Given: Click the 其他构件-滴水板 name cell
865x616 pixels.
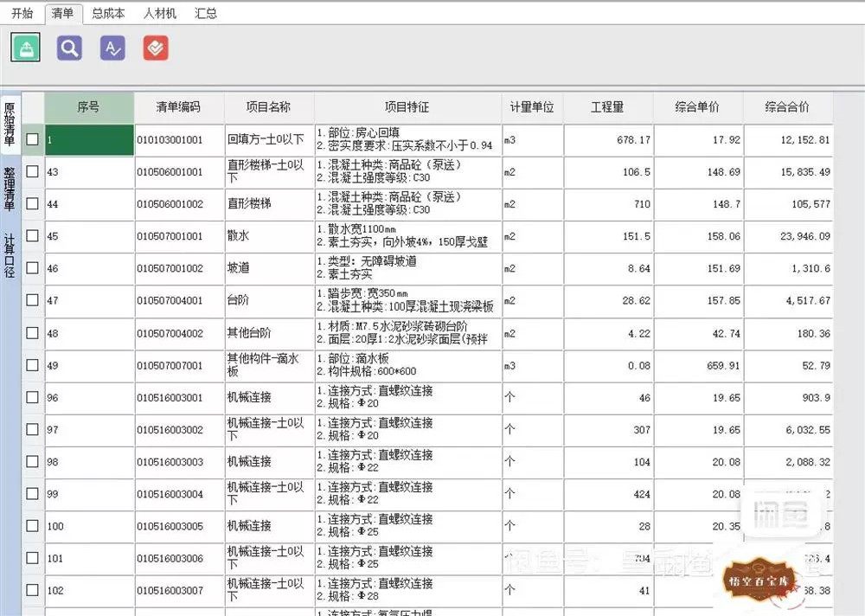Looking at the screenshot, I should [x=269, y=365].
